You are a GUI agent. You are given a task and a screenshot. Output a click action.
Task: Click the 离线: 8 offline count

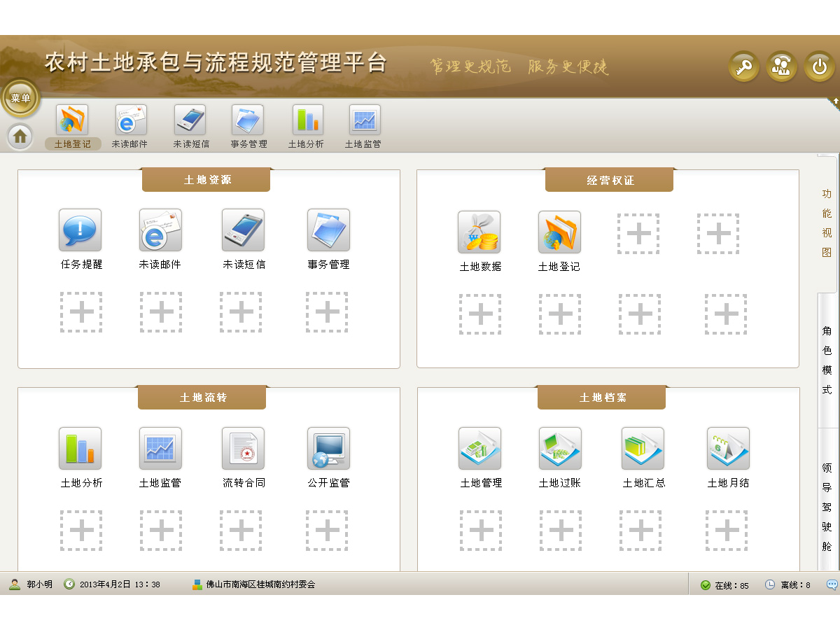pyautogui.click(x=795, y=585)
